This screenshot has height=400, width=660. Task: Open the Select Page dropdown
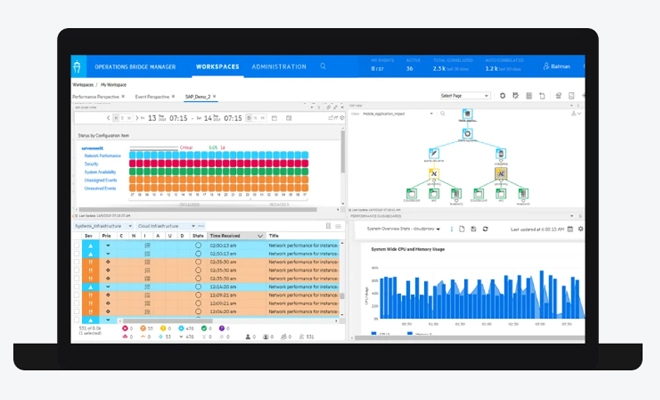click(465, 96)
